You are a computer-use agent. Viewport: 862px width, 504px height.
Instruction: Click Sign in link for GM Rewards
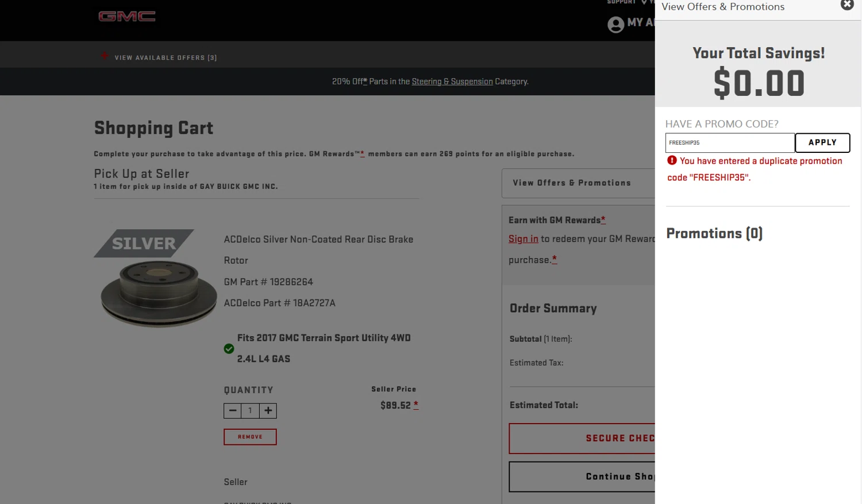[524, 238]
